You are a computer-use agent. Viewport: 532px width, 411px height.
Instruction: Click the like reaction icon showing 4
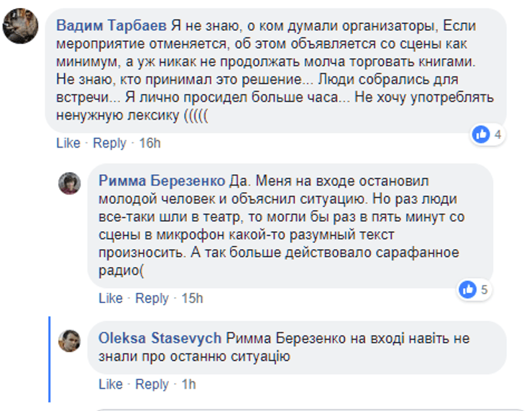(481, 134)
